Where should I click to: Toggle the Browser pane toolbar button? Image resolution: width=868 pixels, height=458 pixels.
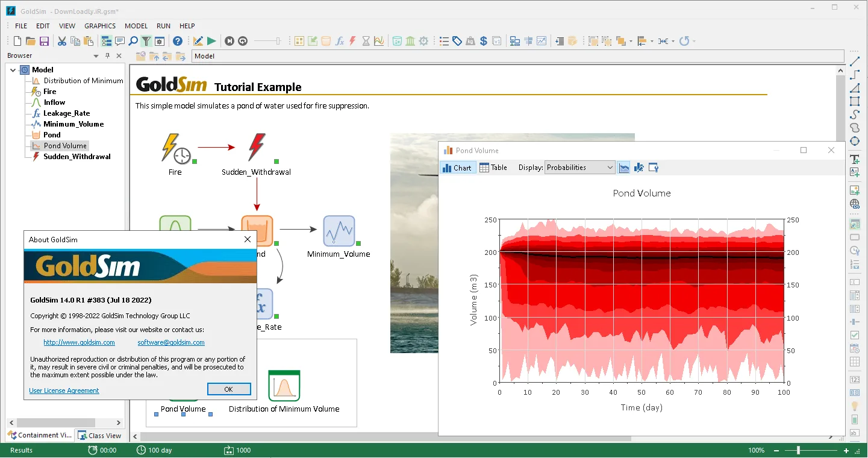click(107, 41)
